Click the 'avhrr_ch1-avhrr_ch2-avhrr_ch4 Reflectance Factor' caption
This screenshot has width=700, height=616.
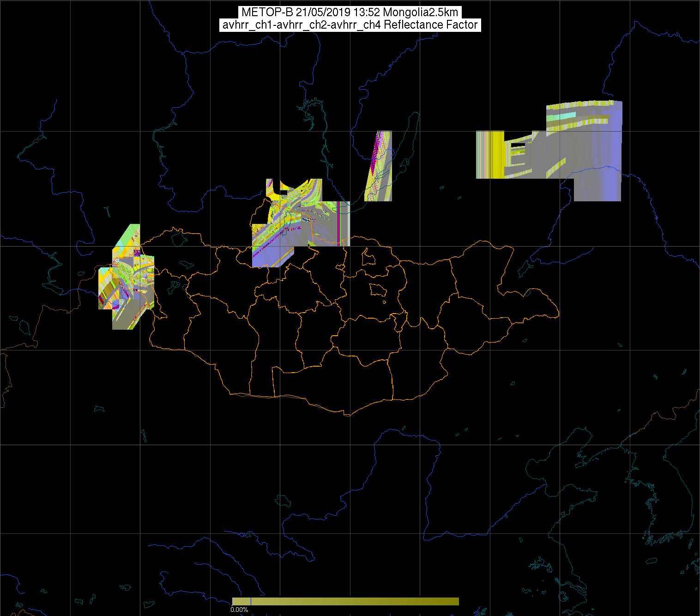pyautogui.click(x=350, y=25)
